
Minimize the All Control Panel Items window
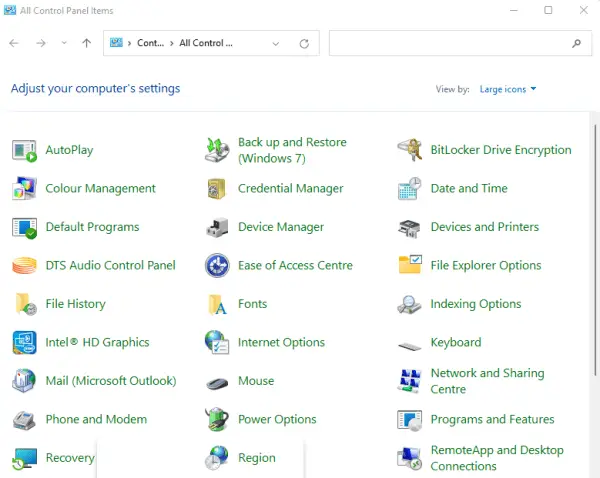tap(514, 10)
